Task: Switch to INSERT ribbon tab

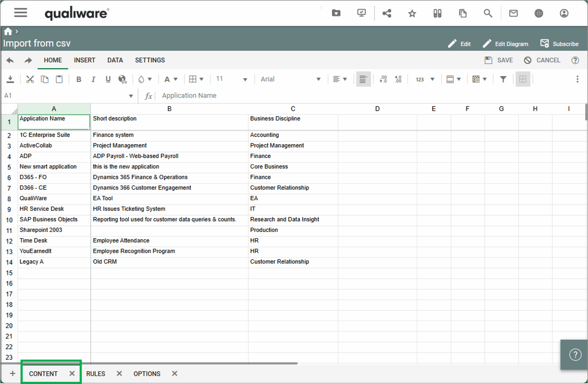Action: point(85,60)
